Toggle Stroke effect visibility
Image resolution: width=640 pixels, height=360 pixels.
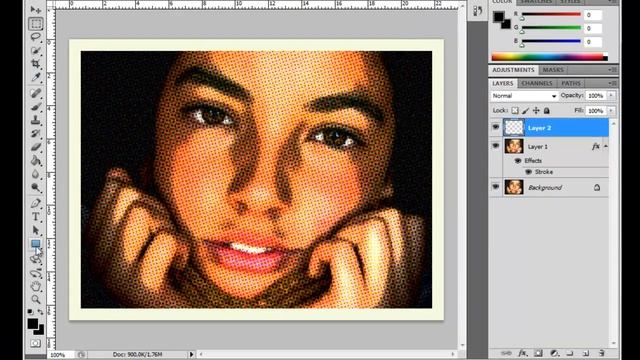click(529, 172)
